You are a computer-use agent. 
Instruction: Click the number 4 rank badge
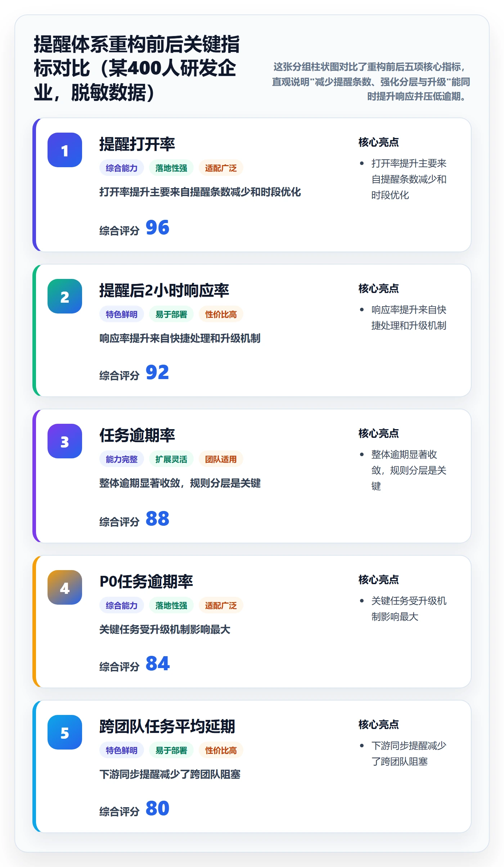pos(65,587)
